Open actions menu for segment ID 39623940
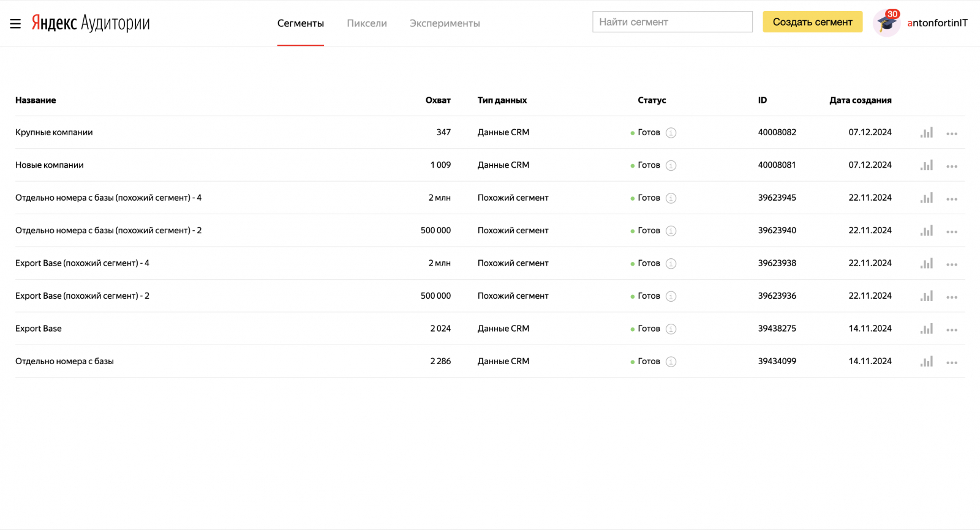Viewport: 980px width, 530px height. [x=951, y=232]
